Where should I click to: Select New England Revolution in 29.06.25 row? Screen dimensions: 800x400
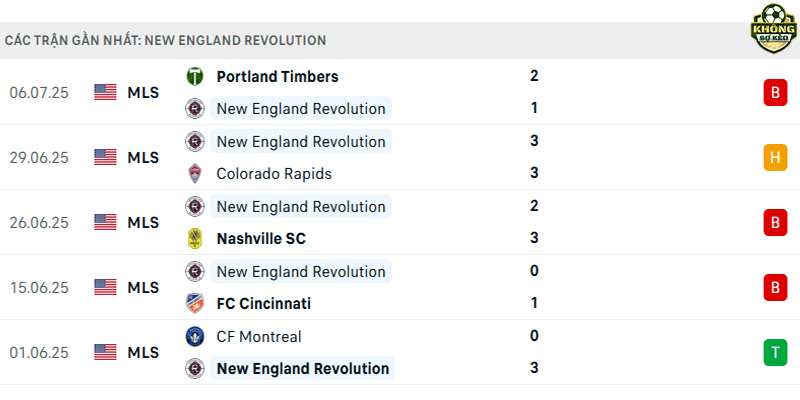(301, 141)
